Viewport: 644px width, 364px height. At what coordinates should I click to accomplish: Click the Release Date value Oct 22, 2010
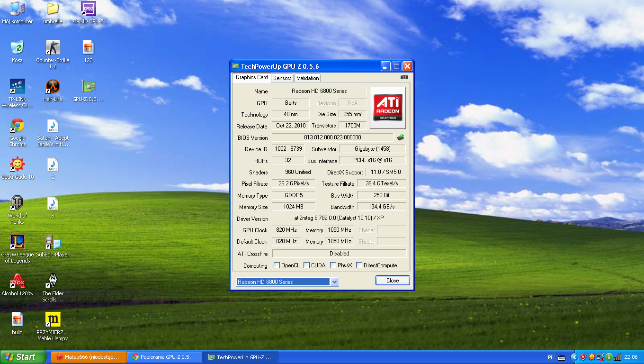291,126
